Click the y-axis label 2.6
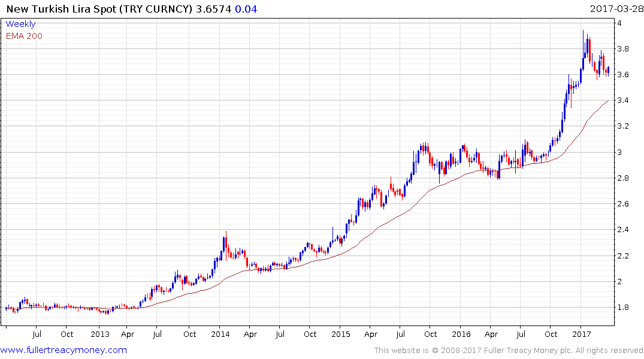Screen dimensions: 644x359 pyautogui.click(x=623, y=204)
